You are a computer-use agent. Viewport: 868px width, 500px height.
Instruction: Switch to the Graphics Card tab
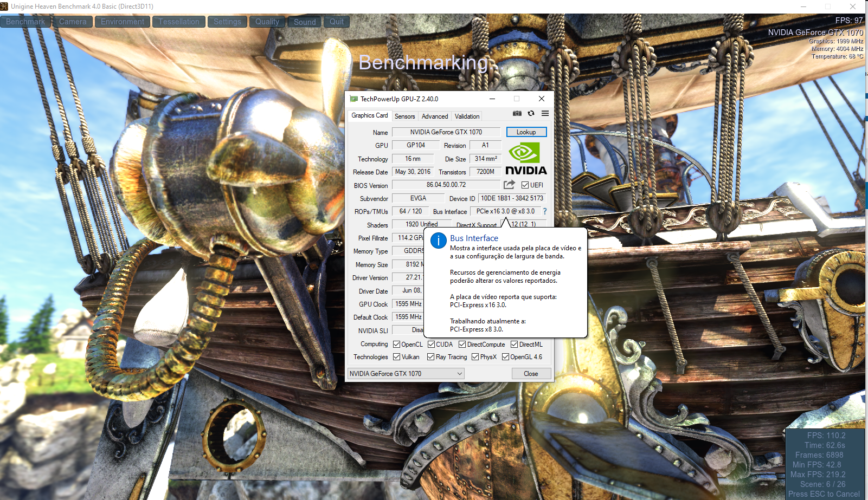pos(370,115)
